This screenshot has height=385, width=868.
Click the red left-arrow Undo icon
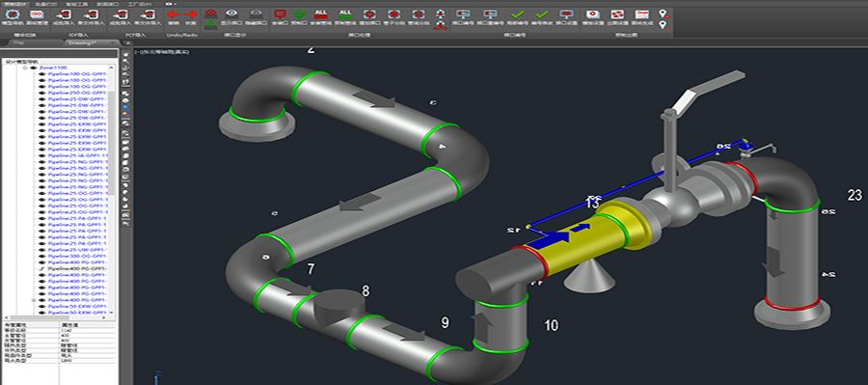pos(174,14)
